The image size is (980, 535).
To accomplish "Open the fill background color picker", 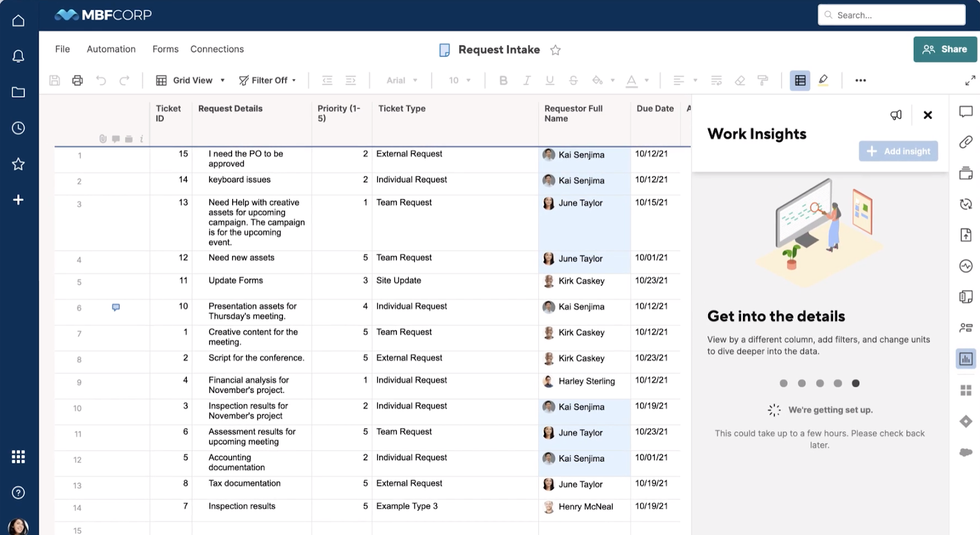I will (x=603, y=80).
